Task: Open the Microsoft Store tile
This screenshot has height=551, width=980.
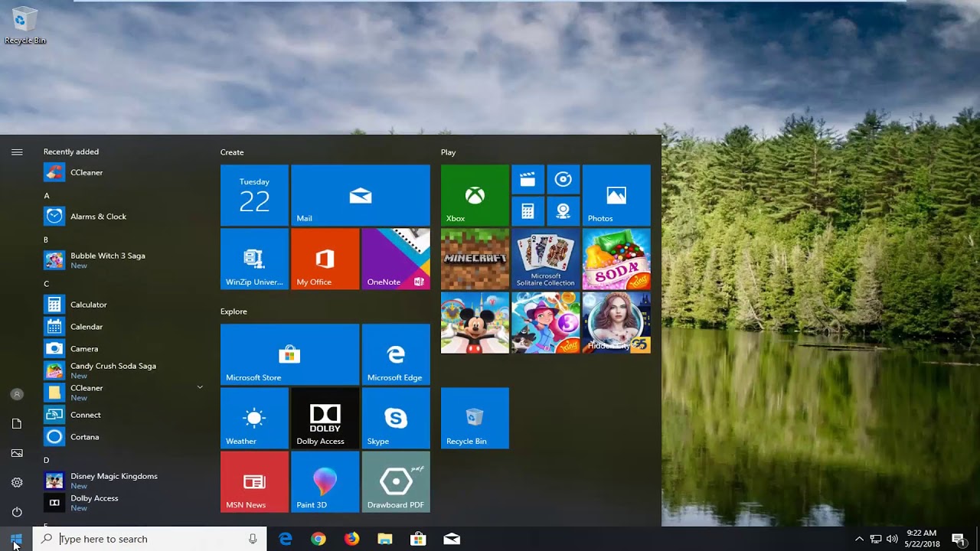Action: pos(289,354)
